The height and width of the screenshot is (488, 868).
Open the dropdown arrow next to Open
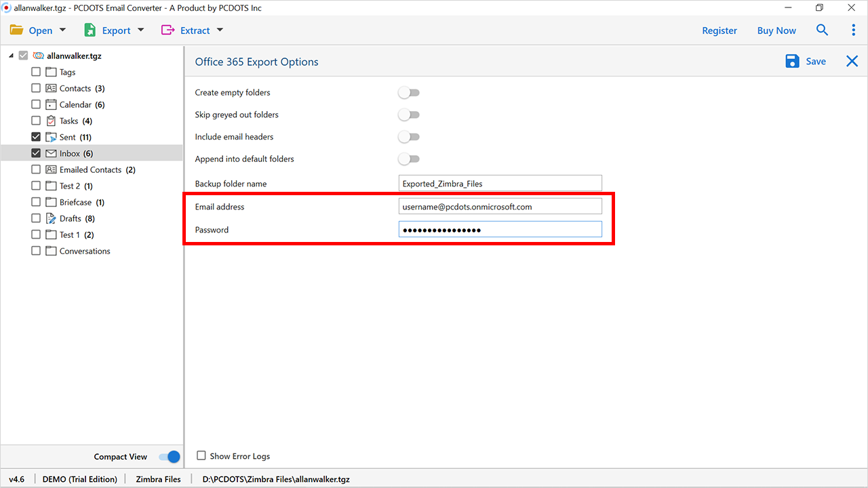coord(63,30)
